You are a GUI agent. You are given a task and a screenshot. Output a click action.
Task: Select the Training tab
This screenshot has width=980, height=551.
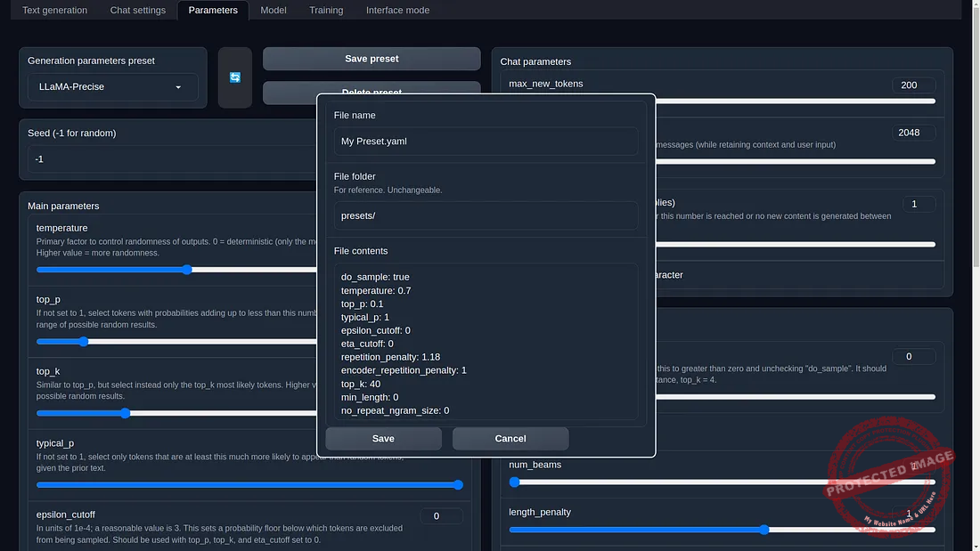[x=326, y=11]
